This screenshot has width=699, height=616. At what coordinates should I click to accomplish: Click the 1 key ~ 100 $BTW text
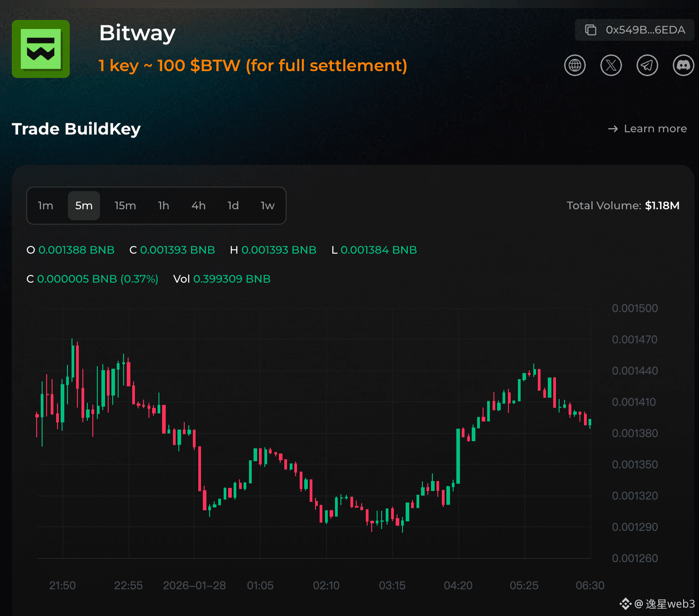(253, 66)
